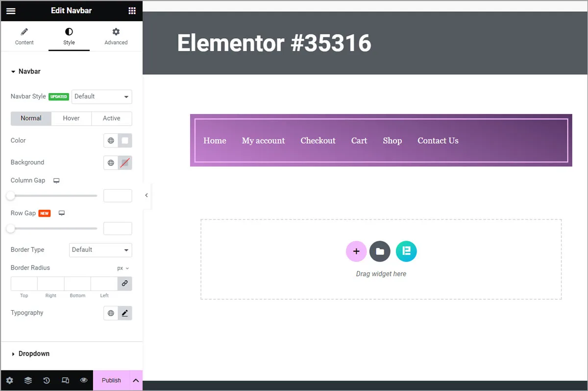This screenshot has width=588, height=391.
Task: Click the Row Gap responsive device icon
Action: 62,214
